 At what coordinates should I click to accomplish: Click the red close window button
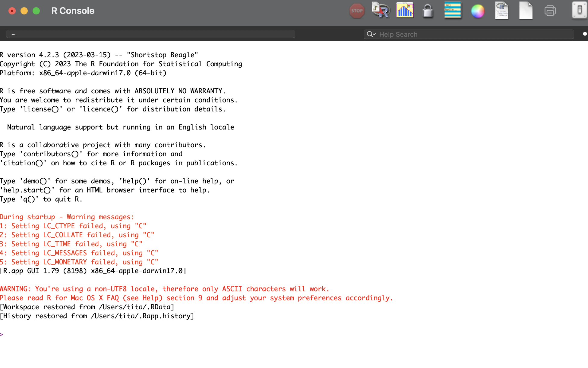pos(12,11)
